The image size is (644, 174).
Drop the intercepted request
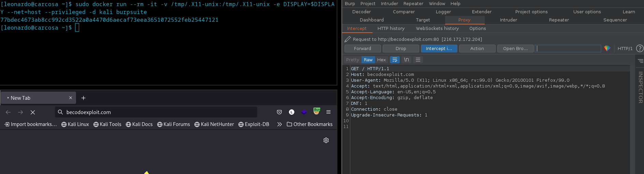[400, 48]
